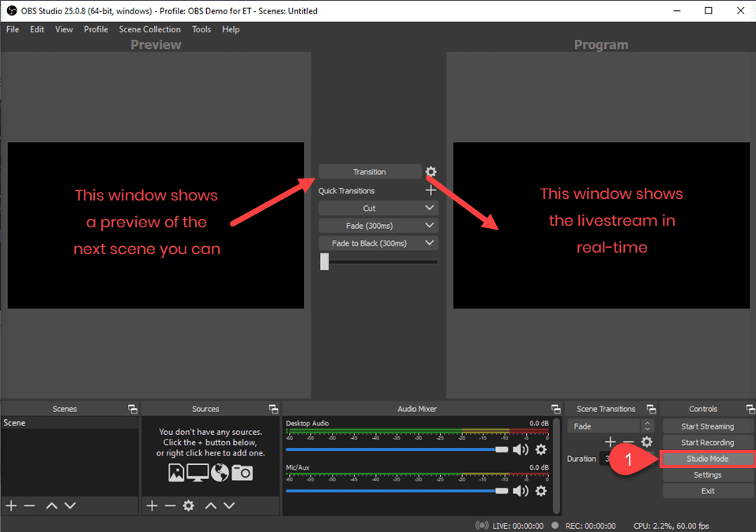
Task: Click Start Recording
Action: click(707, 442)
